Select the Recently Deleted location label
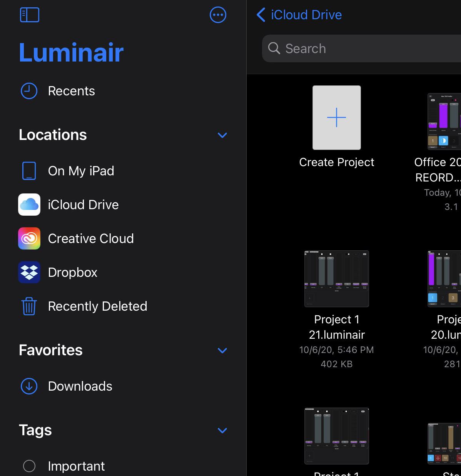 [x=98, y=306]
